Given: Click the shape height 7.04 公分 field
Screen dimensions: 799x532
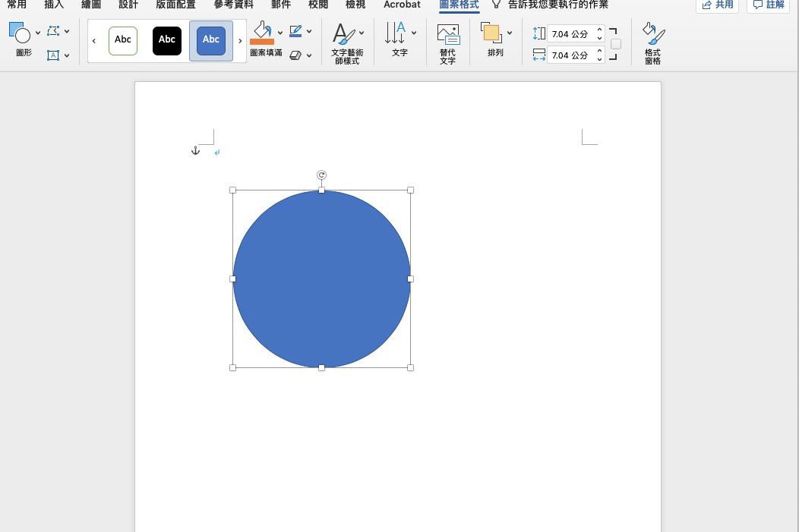Looking at the screenshot, I should coord(570,34).
